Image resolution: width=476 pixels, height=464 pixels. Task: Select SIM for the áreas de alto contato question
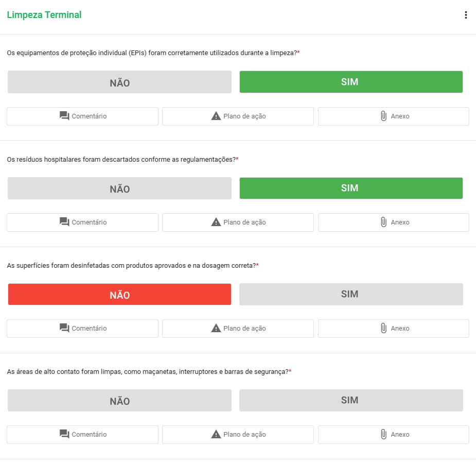350,400
